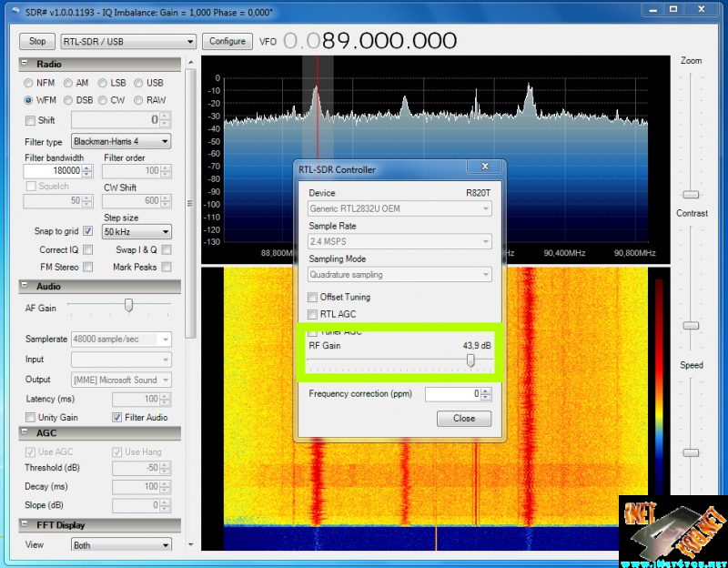Image resolution: width=728 pixels, height=568 pixels.
Task: Close the RTL-SDR Controller with Close button
Action: point(464,419)
